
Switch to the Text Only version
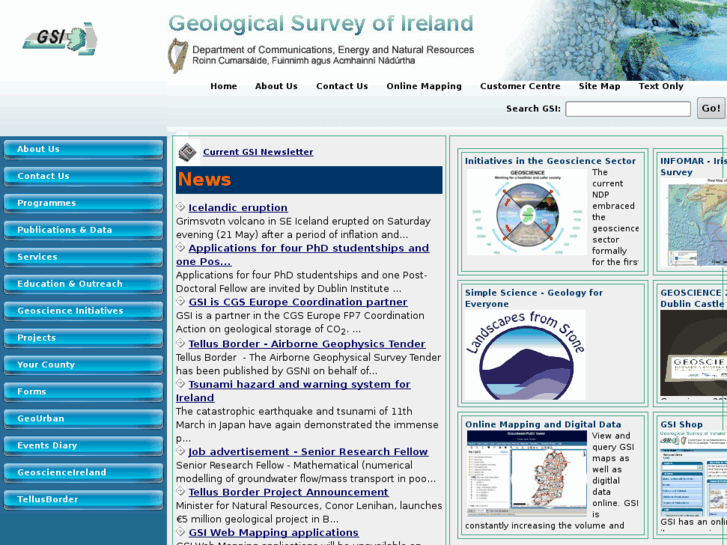click(x=661, y=86)
